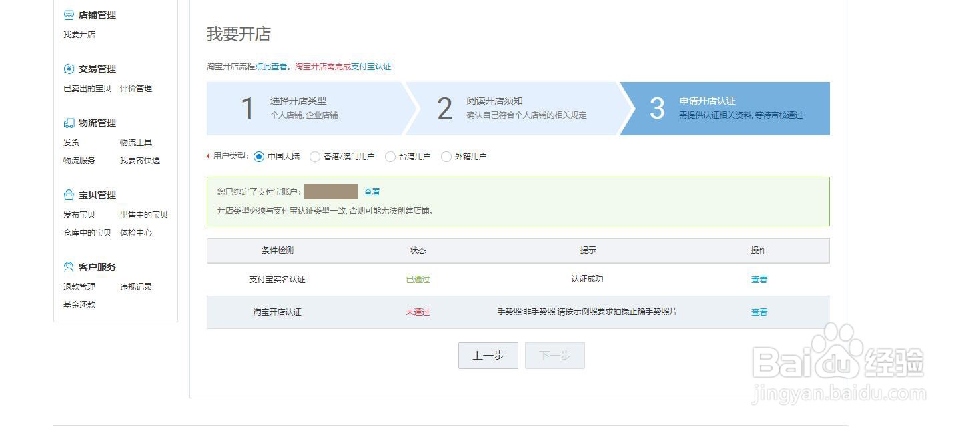
Task: Click the 操作 column header
Action: pyautogui.click(x=759, y=250)
